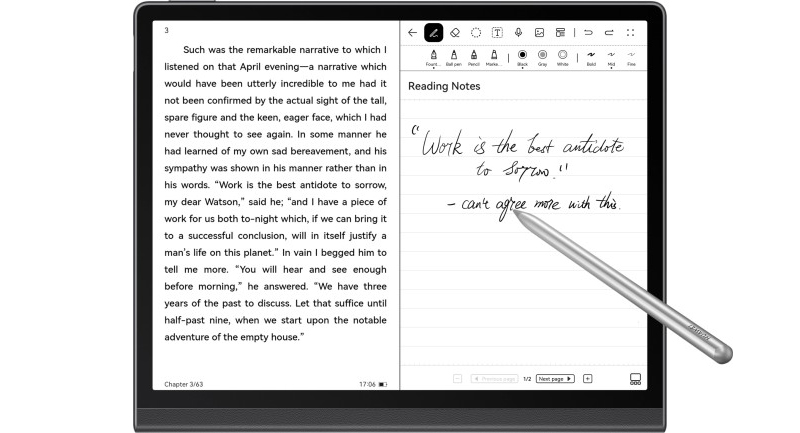The width and height of the screenshot is (800, 433).
Task: Select the Eraser tool
Action: tap(455, 32)
